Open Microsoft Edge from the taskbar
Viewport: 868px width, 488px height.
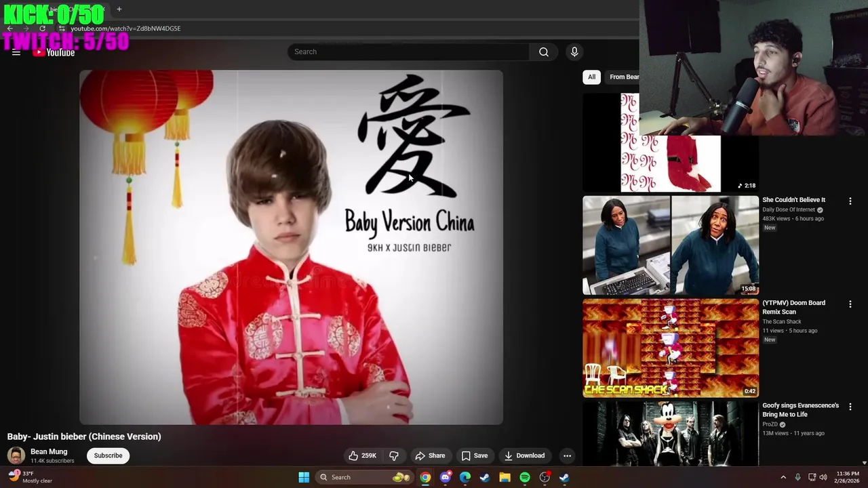click(x=465, y=477)
